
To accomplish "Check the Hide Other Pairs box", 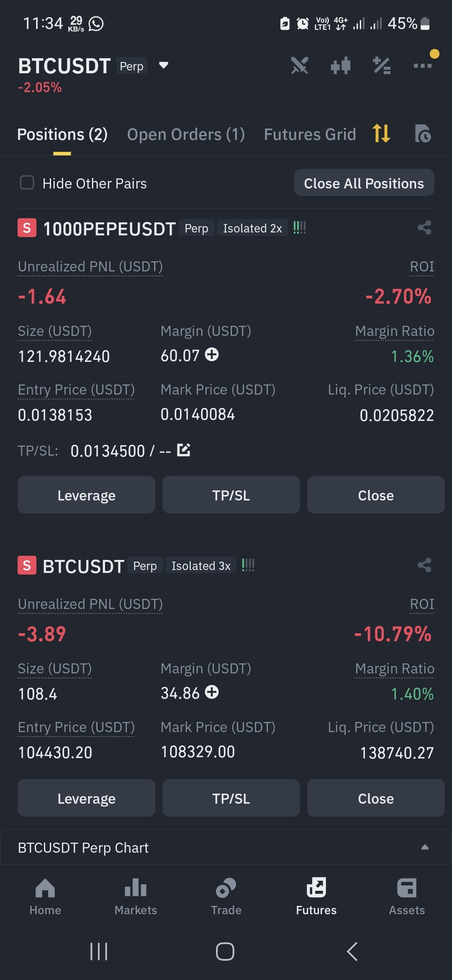I will point(27,183).
